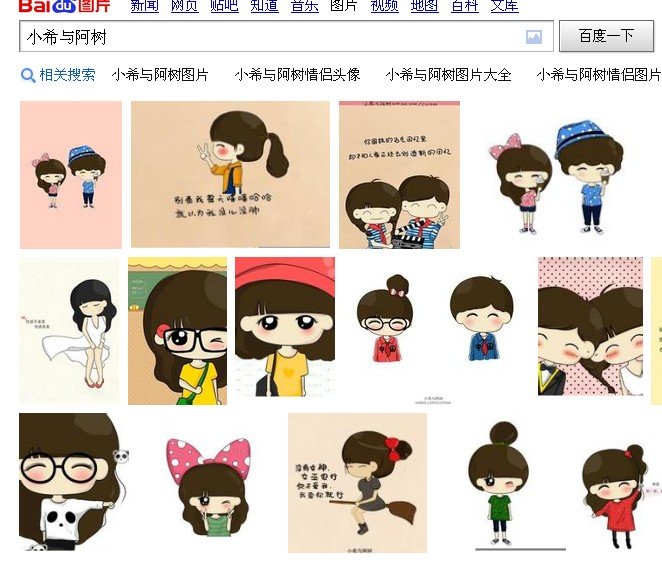Open the pink-background couple thumbnail

point(71,175)
